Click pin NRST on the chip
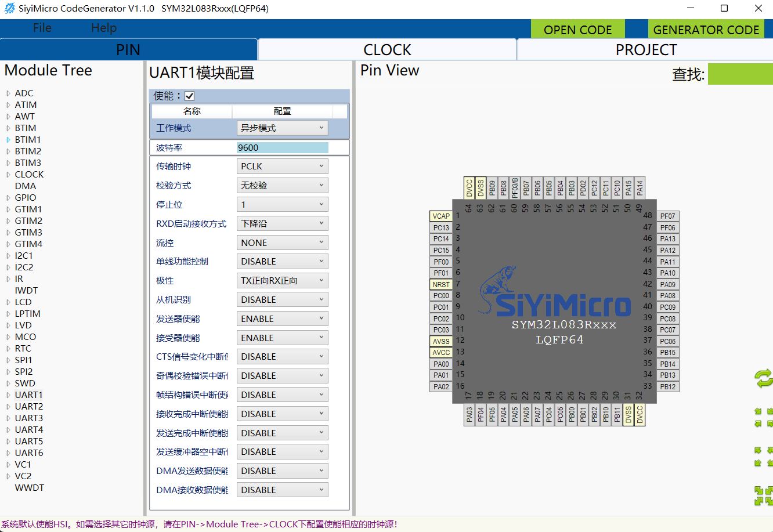Image resolution: width=773 pixels, height=532 pixels. tap(441, 284)
